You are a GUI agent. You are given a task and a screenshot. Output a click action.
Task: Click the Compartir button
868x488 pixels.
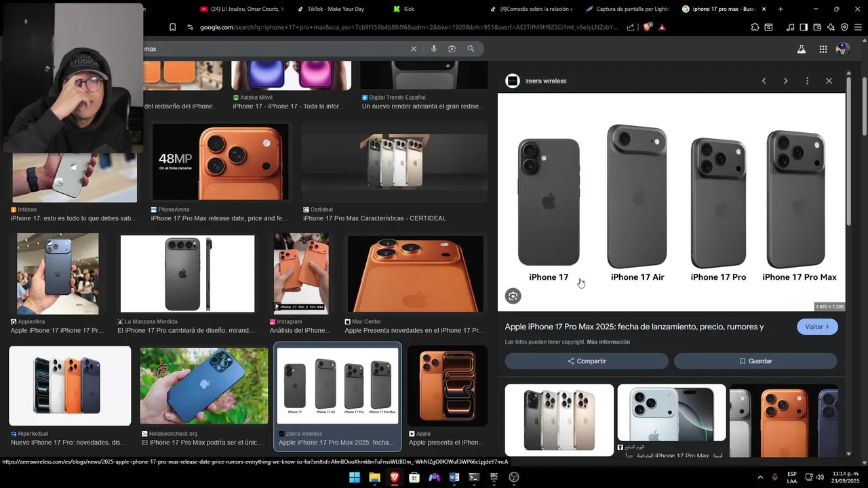tap(587, 361)
